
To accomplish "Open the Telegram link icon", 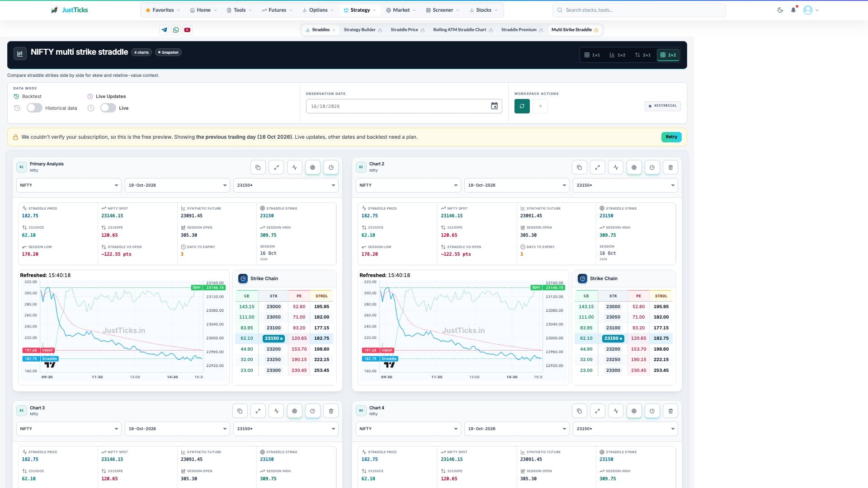I will [164, 30].
